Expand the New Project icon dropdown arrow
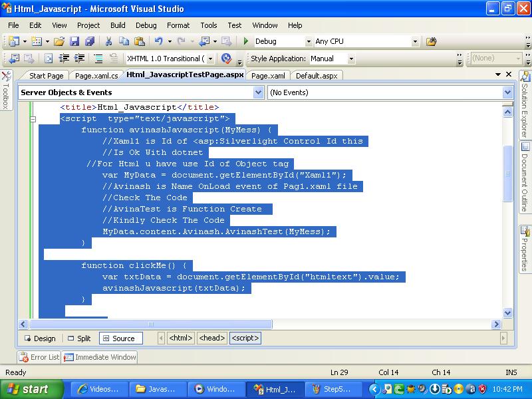This screenshot has width=532, height=399. pyautogui.click(x=25, y=41)
